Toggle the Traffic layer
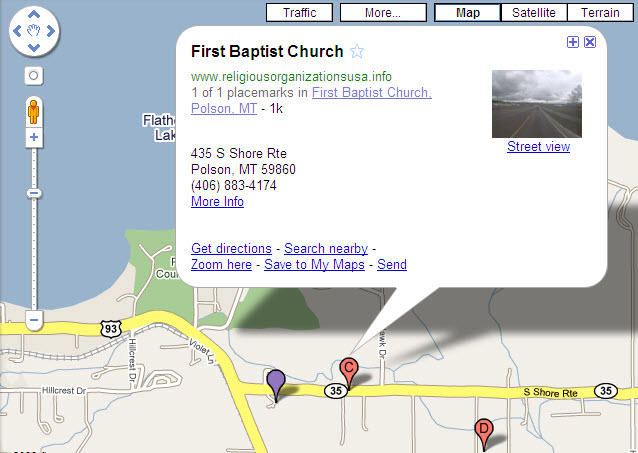 coord(300,13)
